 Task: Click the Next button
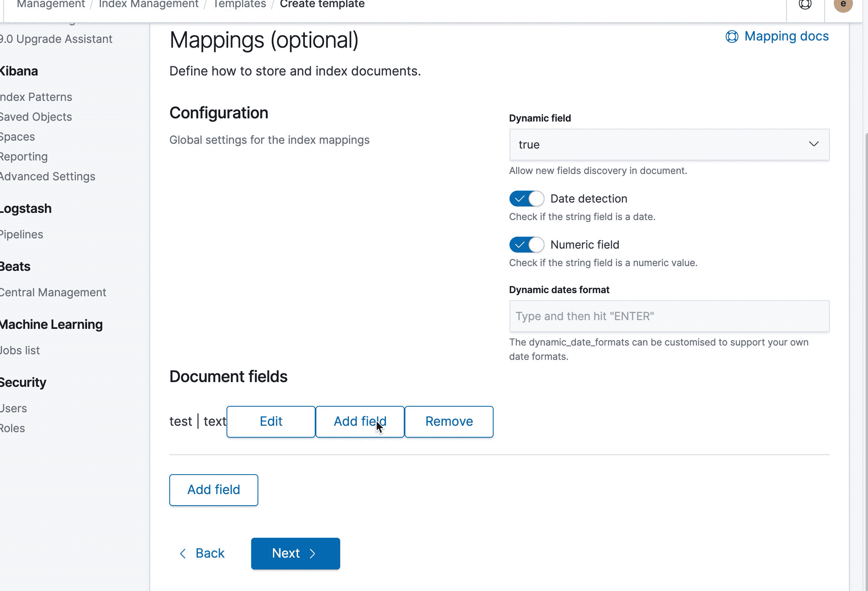point(295,553)
